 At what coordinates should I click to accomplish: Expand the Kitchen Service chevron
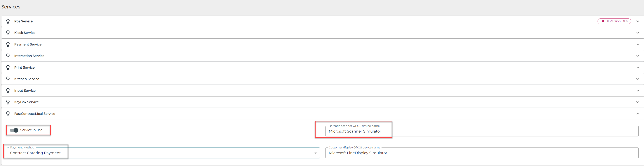point(638,79)
